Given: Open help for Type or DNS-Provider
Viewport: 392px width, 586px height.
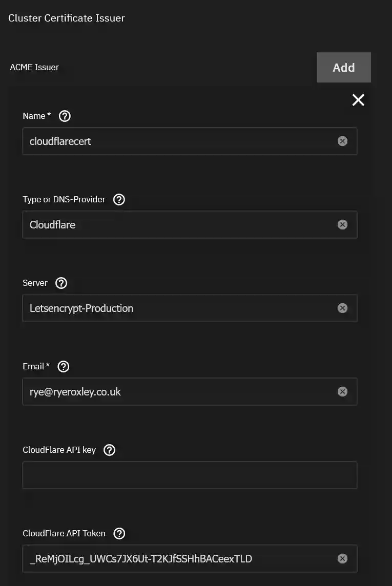Looking at the screenshot, I should coord(119,199).
